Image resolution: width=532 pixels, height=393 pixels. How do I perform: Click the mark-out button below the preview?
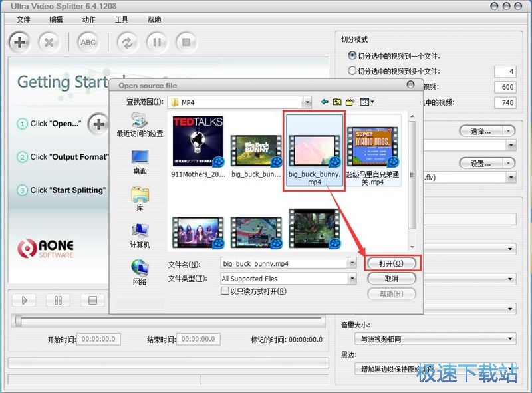pyautogui.click(x=92, y=300)
